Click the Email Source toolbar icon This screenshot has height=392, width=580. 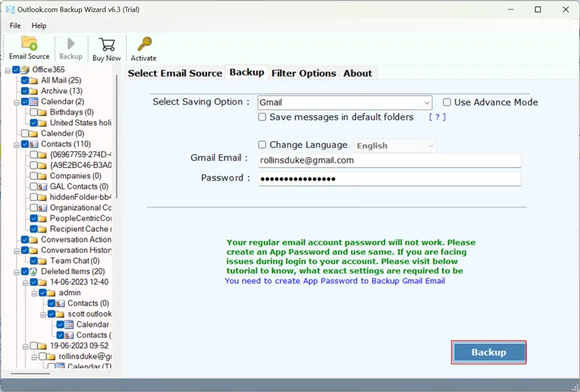click(x=29, y=43)
